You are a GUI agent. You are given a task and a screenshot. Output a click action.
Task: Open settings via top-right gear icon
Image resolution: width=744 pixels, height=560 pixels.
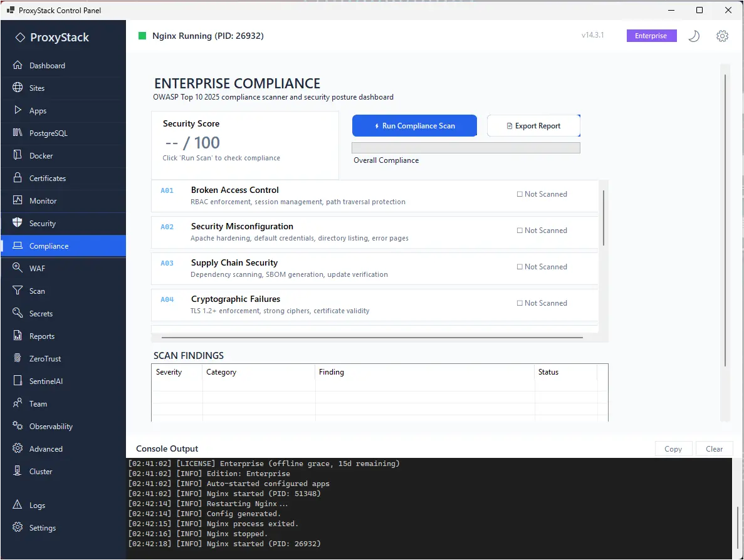click(x=722, y=36)
